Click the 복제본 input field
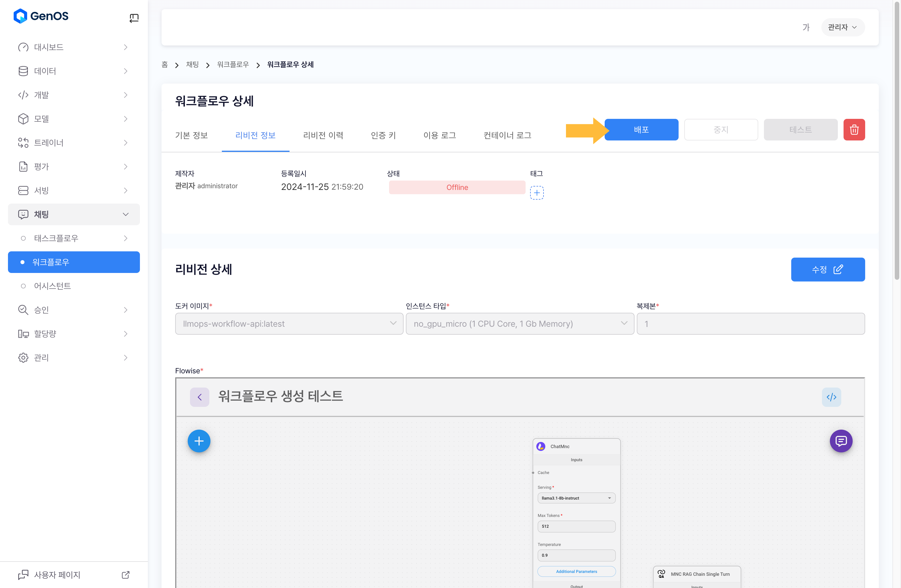The width and height of the screenshot is (901, 588). click(750, 324)
